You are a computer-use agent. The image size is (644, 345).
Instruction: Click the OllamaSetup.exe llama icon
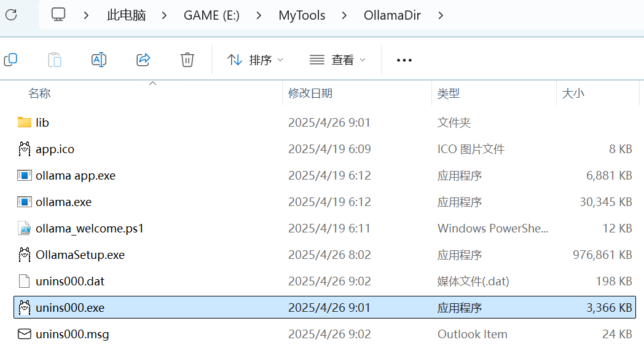24,255
